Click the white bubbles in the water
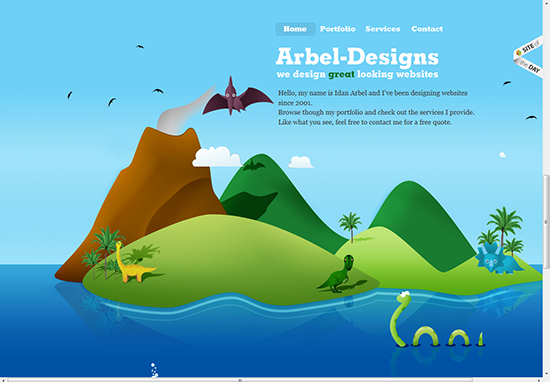Screen dimensions: 550x382 point(154,370)
